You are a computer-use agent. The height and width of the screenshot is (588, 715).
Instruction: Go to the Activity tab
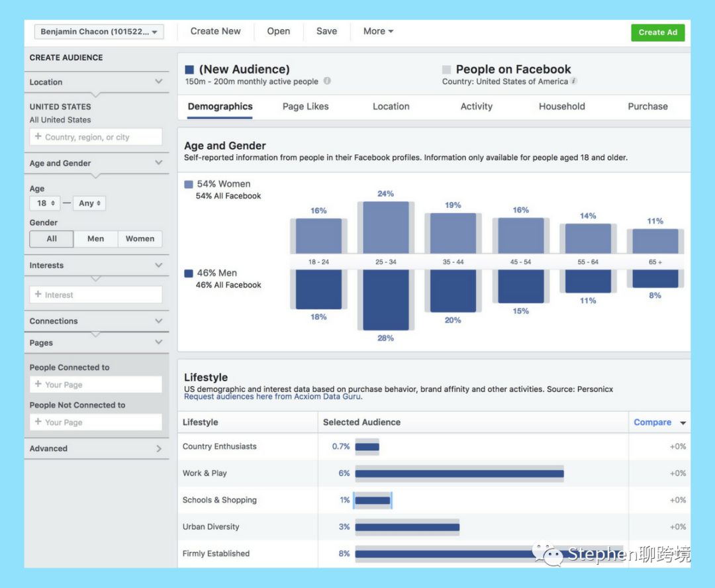pos(477,107)
